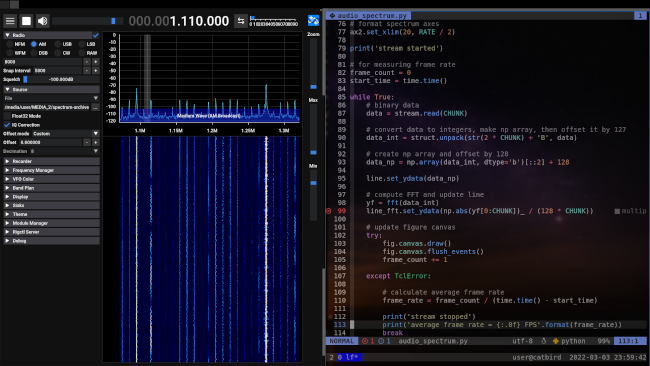Click 'print('stream started')' on line 79
This screenshot has width=650, height=366.
[x=396, y=48]
